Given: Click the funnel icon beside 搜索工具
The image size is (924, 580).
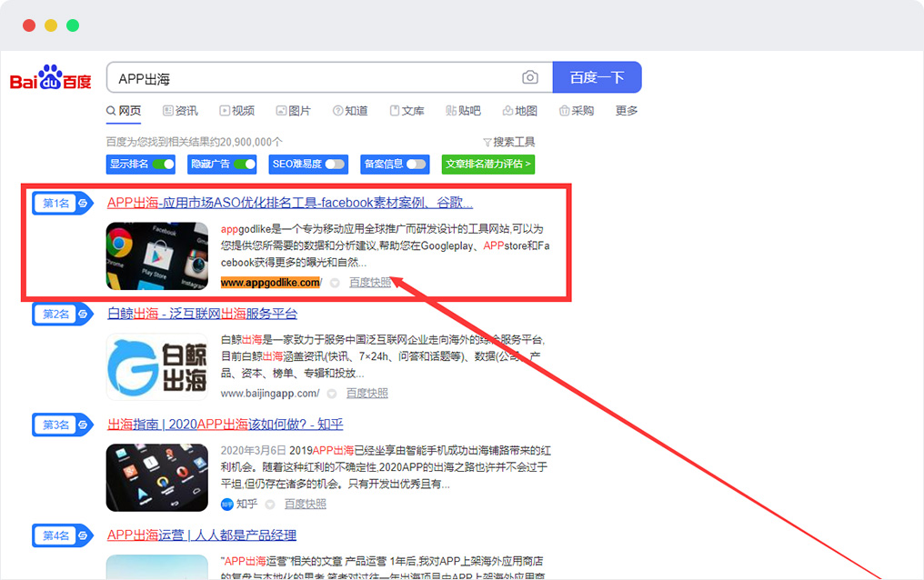Looking at the screenshot, I should 487,143.
